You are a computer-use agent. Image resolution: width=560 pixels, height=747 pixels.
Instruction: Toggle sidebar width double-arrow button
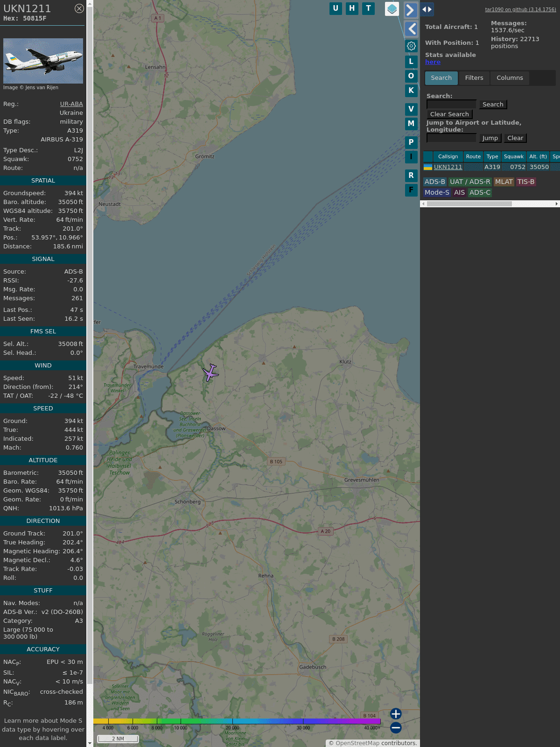pyautogui.click(x=427, y=9)
